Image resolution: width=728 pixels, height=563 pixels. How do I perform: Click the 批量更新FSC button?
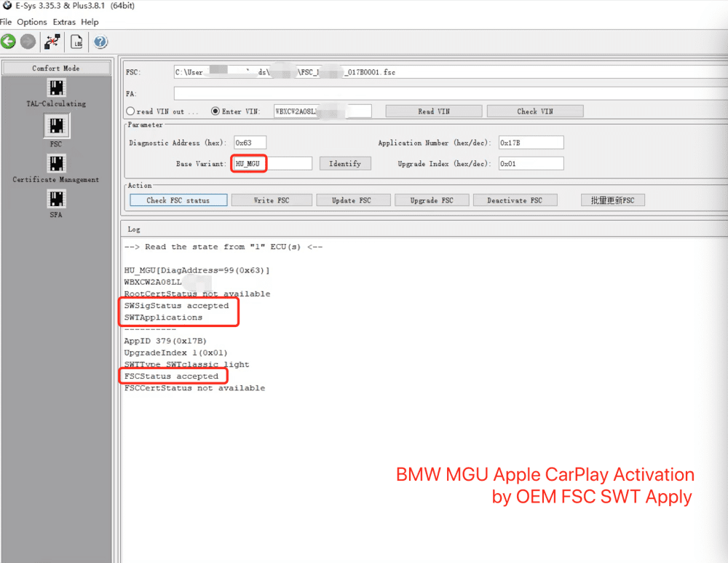coord(613,200)
